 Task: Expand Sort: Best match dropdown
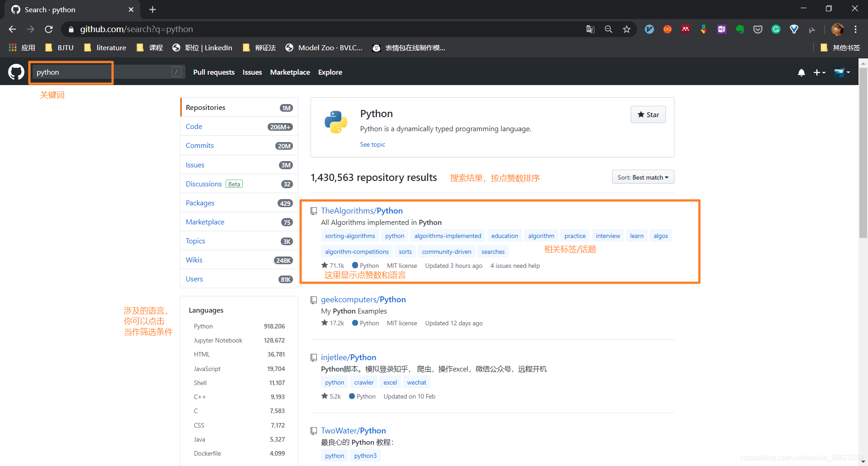[643, 177]
